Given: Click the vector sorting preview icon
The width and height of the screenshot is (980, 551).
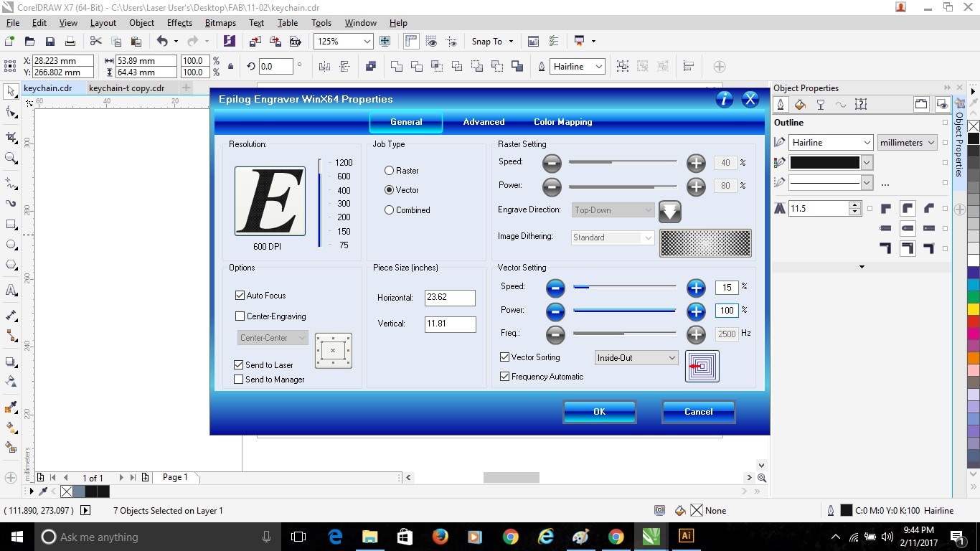Looking at the screenshot, I should [702, 366].
